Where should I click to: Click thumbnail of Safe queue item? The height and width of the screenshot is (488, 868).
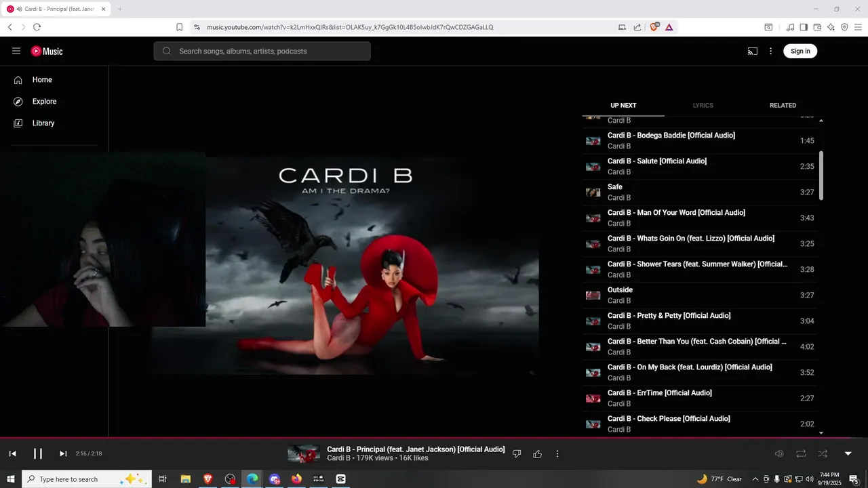(593, 192)
